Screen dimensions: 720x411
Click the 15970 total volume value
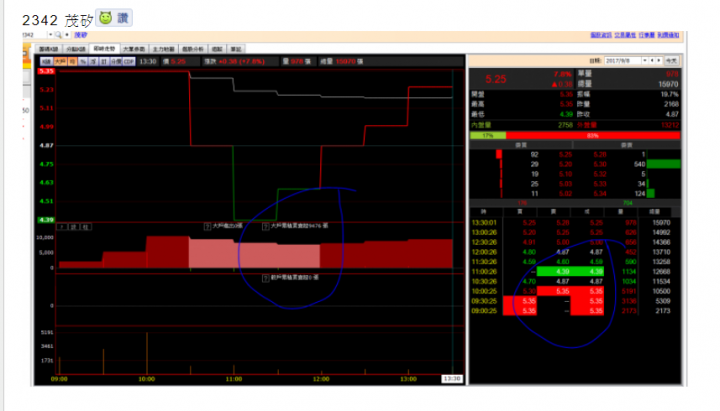[668, 84]
